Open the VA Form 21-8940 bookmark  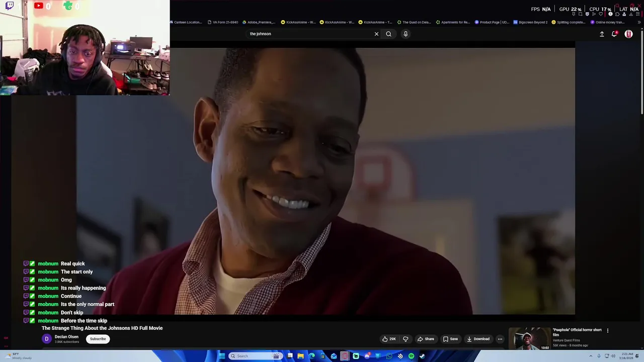223,22
